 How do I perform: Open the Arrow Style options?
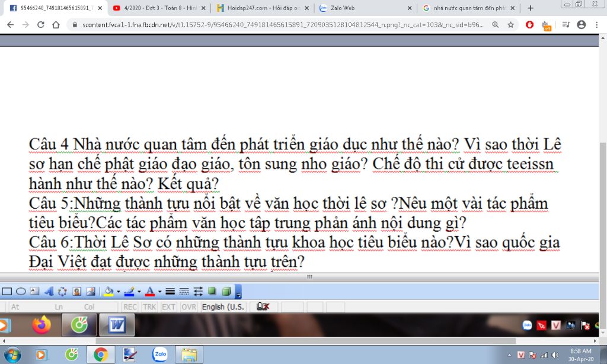point(198,291)
